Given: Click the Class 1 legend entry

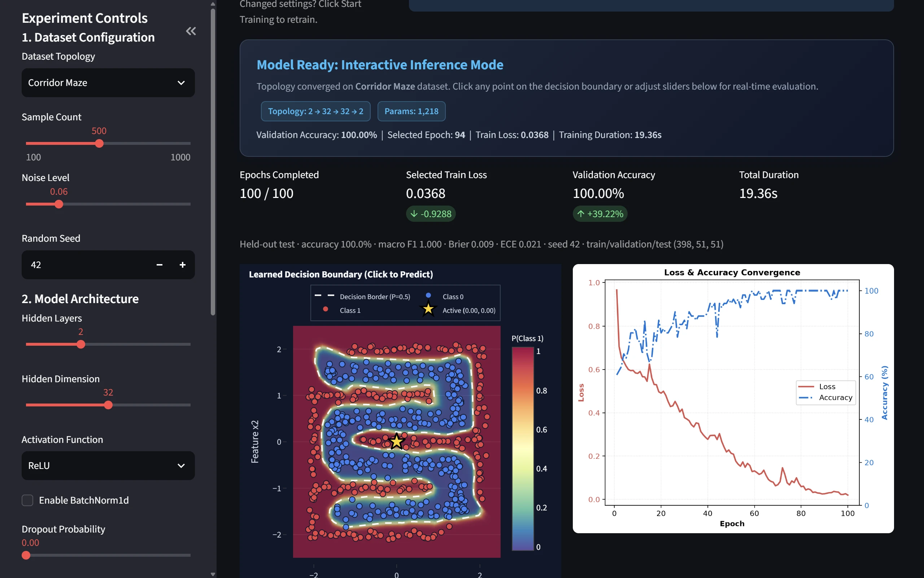Looking at the screenshot, I should point(342,310).
